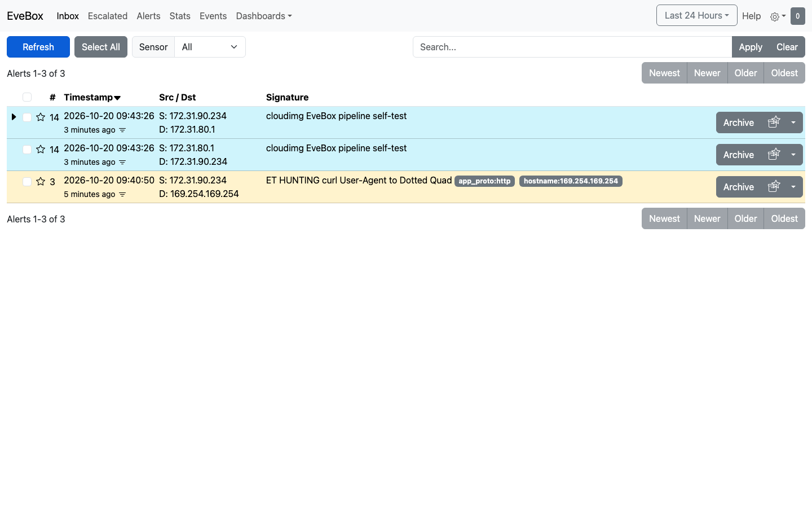Open Archive dropdown caret for source 172.31.80.1 alert
This screenshot has height=508, width=812.
[x=793, y=155]
